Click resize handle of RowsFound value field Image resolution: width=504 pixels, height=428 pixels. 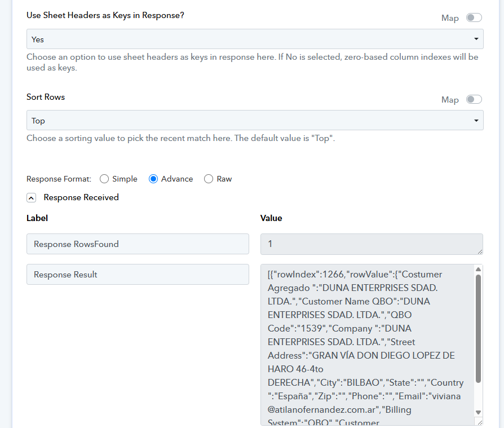[x=480, y=251]
